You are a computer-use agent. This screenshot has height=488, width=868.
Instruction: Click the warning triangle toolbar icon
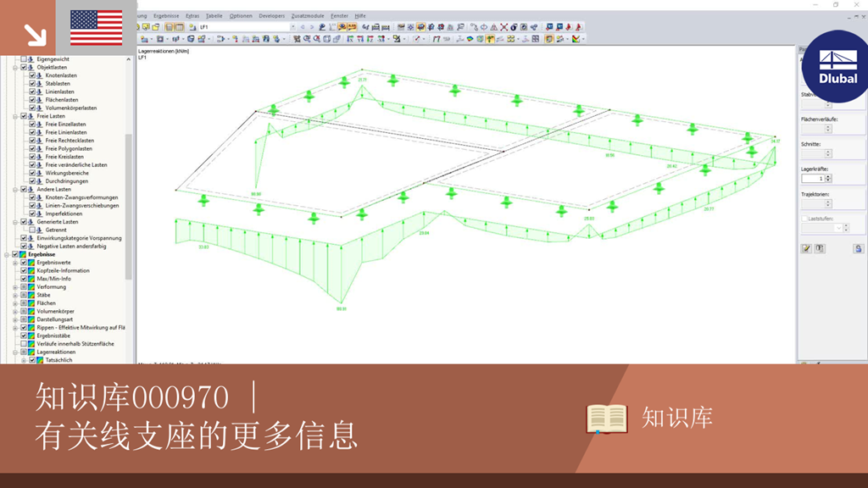[x=493, y=26]
